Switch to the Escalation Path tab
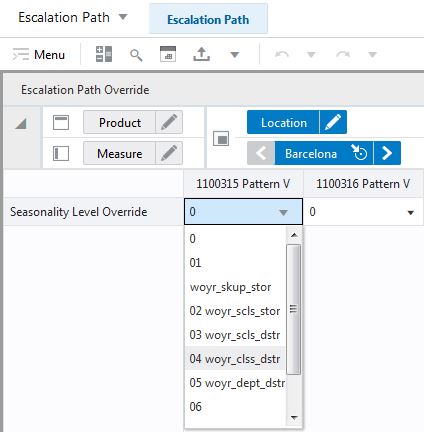 pyautogui.click(x=208, y=19)
